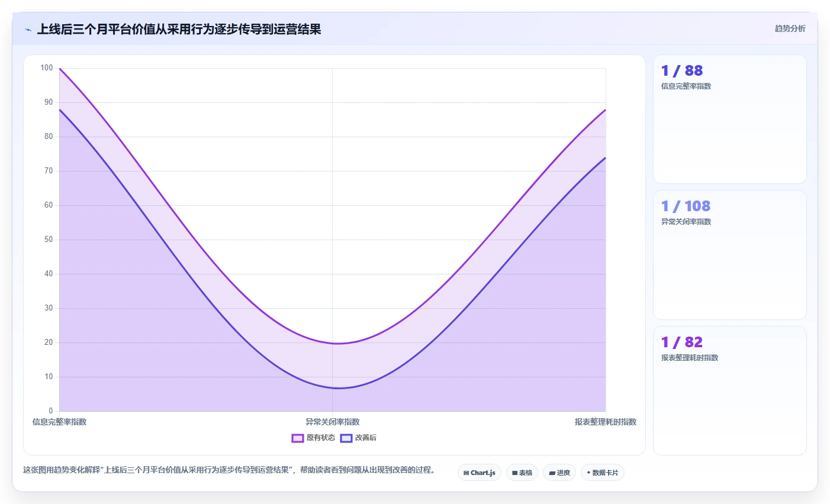Screen dimensions: 830x504
Task: Click the 表格 tag chip
Action: [522, 473]
